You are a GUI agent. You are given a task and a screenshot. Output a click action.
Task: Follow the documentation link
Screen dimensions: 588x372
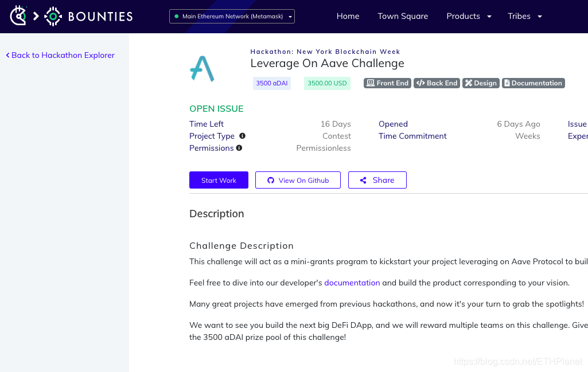[x=352, y=283]
